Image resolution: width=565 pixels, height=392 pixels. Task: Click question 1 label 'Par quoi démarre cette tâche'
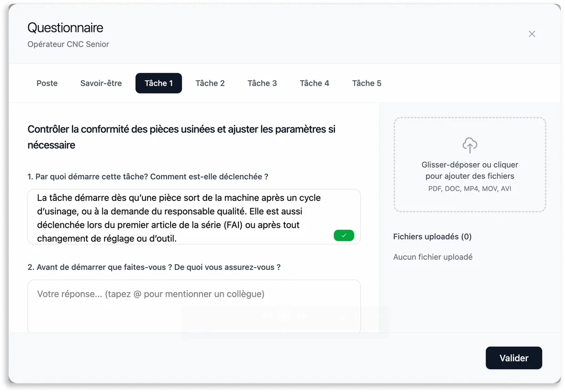[148, 176]
